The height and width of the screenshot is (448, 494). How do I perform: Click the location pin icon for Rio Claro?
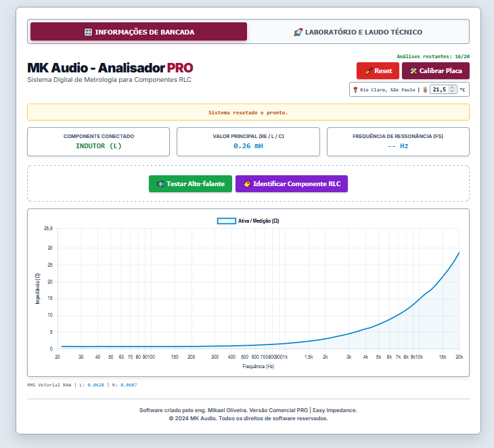(x=355, y=90)
